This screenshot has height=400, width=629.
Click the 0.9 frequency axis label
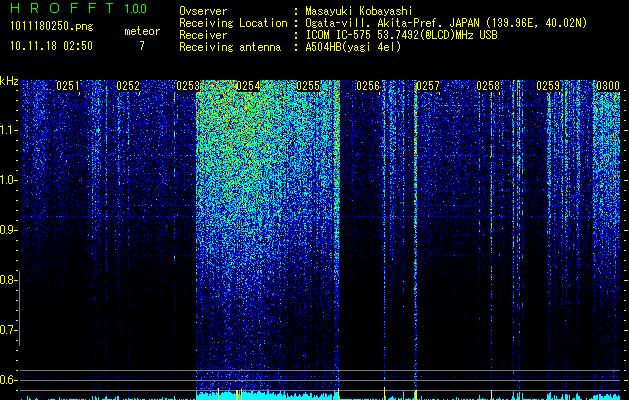coord(7,230)
